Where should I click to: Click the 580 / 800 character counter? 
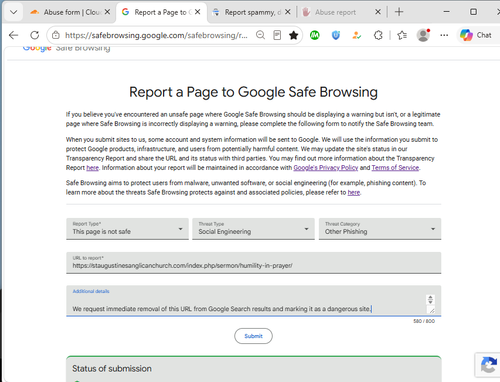pos(424,321)
